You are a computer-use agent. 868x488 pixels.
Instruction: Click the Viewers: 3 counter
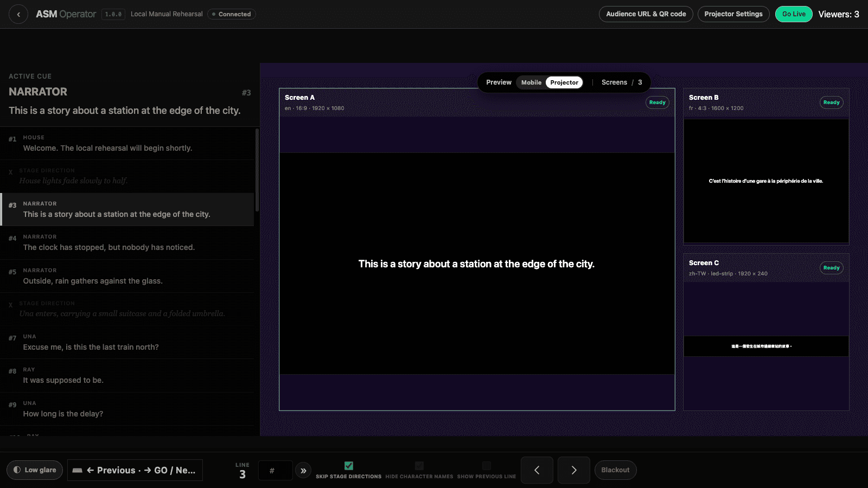pos(839,14)
